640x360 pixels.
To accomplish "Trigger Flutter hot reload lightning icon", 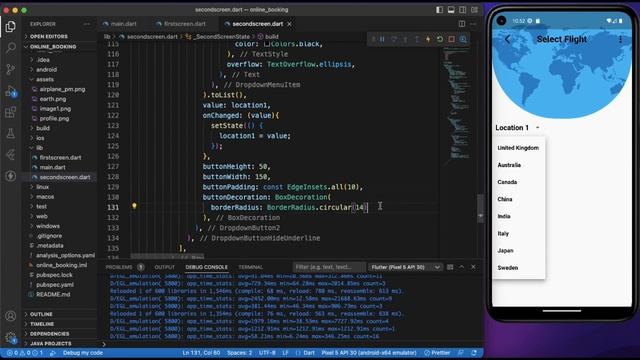I will (428, 39).
